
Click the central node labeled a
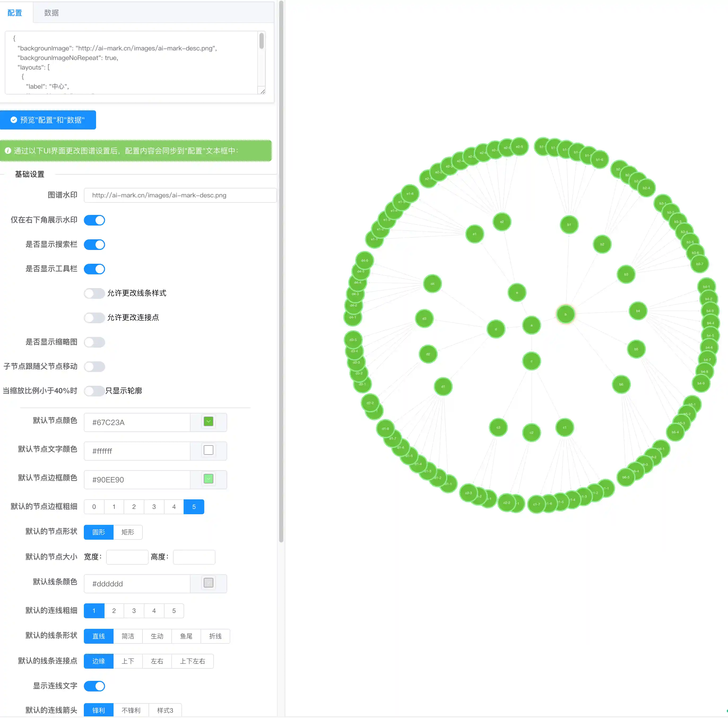pos(531,325)
